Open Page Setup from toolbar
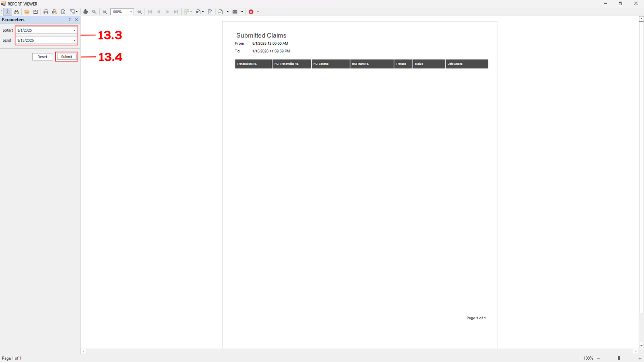Screen dimensions: 644x362 click(x=63, y=12)
